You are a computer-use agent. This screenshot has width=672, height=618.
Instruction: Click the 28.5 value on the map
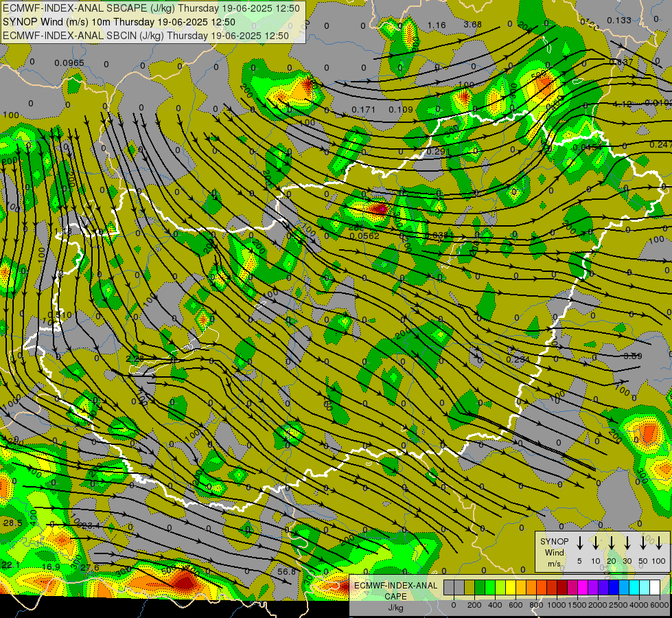point(13,523)
